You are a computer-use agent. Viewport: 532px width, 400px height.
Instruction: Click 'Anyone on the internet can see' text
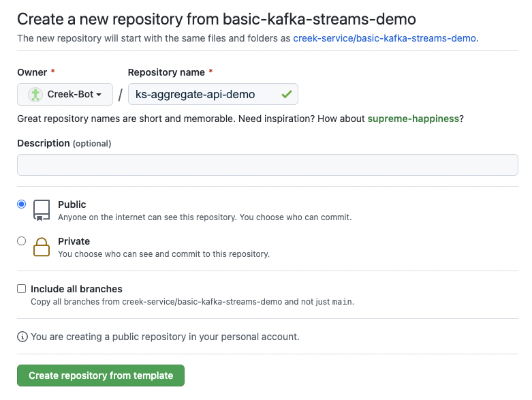click(x=205, y=217)
